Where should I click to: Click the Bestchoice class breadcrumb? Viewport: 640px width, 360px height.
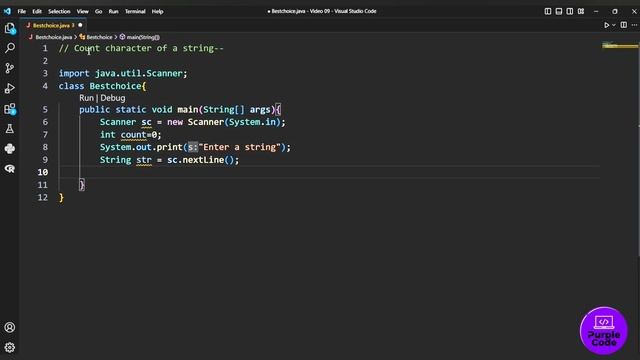click(99, 37)
